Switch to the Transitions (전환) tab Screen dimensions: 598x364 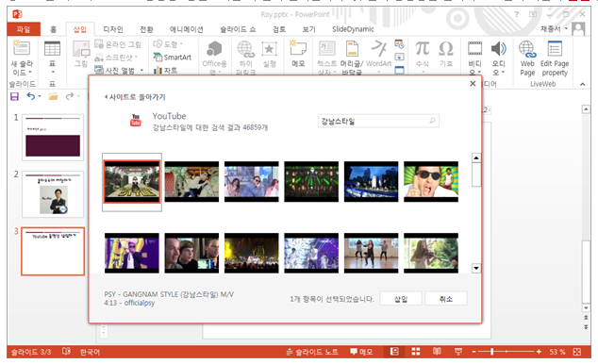coord(146,29)
